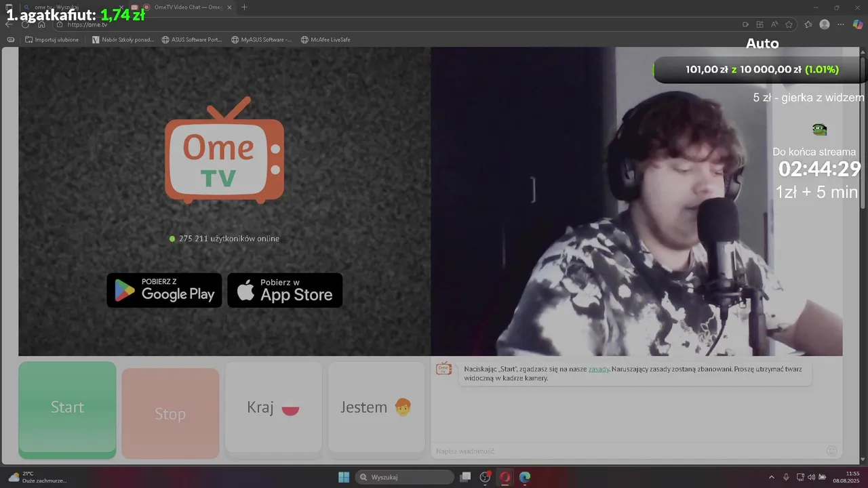Viewport: 868px width, 488px height.
Task: Follow the 'zasady' rules link
Action: tap(598, 369)
